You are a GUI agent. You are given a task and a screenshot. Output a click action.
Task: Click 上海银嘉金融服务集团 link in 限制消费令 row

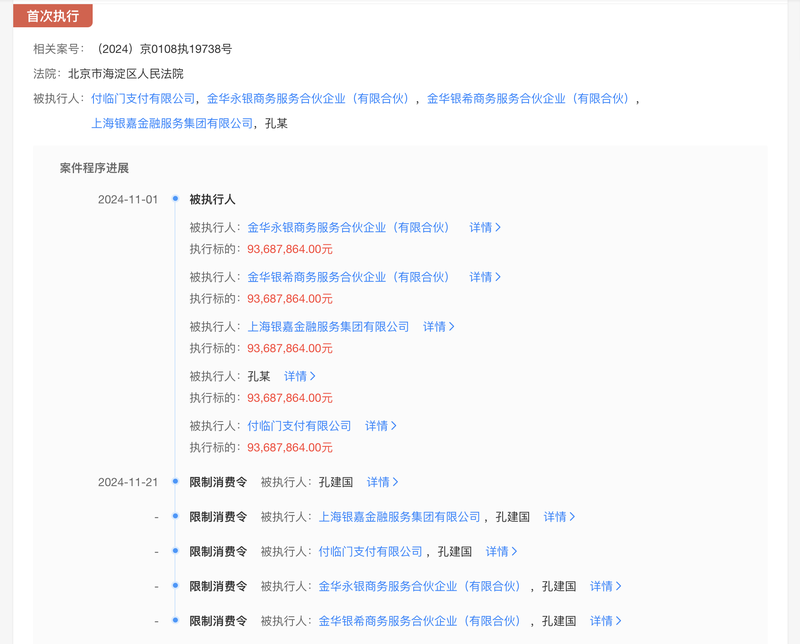[x=399, y=517]
